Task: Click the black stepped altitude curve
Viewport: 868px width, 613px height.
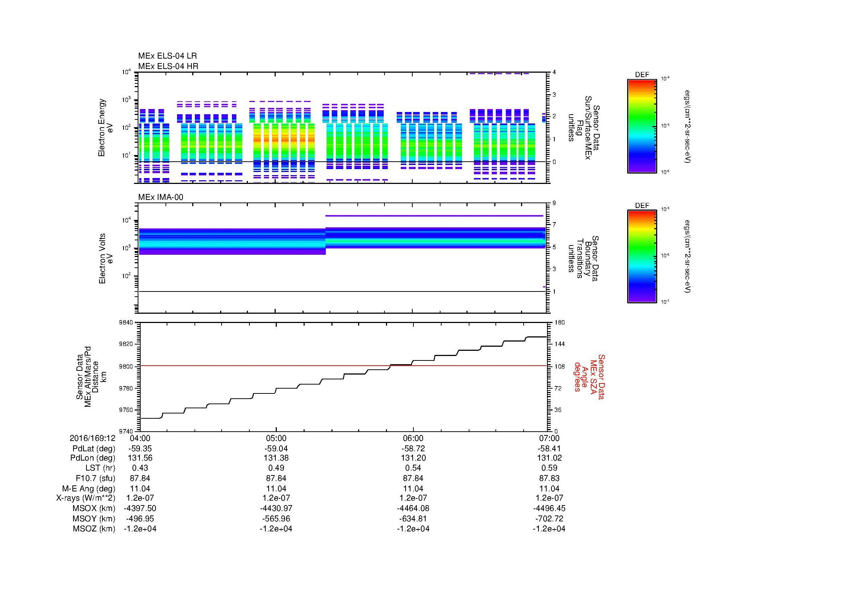Action: point(344,377)
